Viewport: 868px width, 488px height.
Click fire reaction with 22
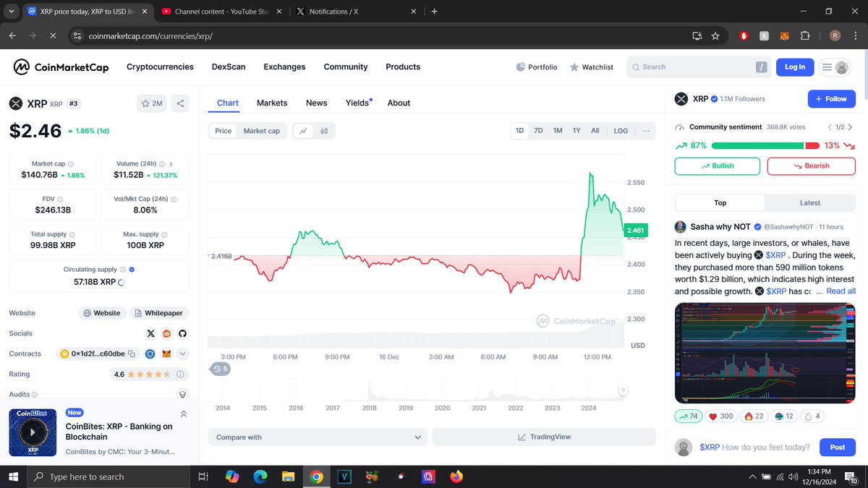pos(754,416)
